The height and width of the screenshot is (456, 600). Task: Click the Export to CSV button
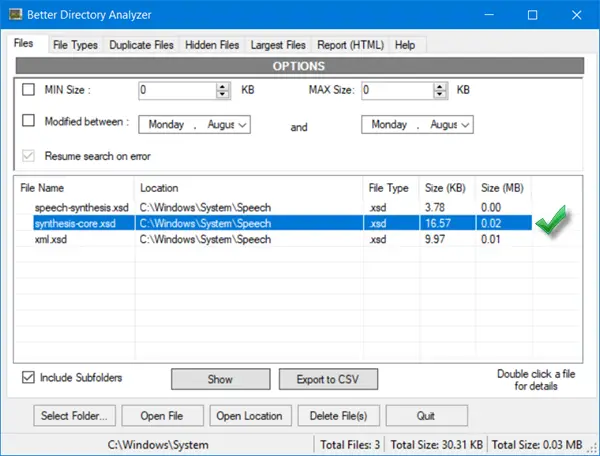click(328, 379)
